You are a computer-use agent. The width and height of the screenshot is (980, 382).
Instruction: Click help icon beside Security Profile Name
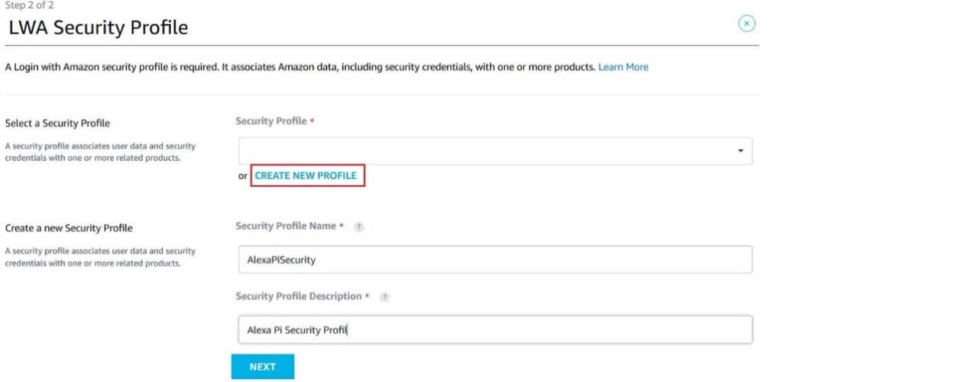[359, 227]
